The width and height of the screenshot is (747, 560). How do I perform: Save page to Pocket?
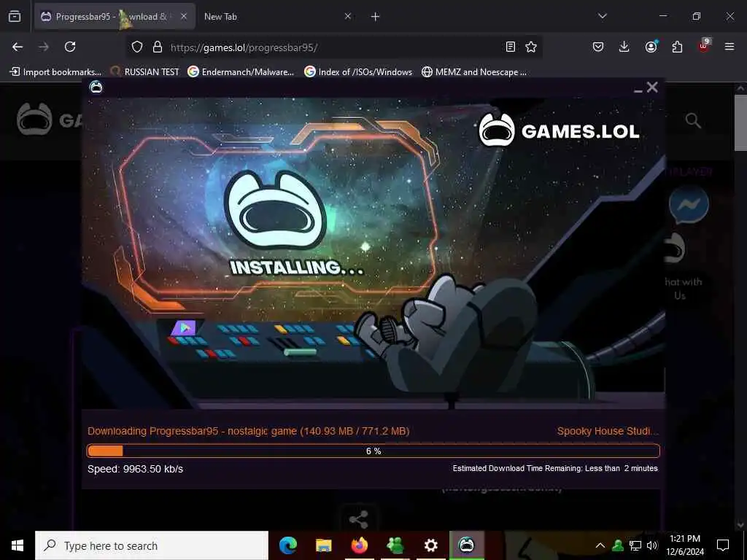click(598, 47)
